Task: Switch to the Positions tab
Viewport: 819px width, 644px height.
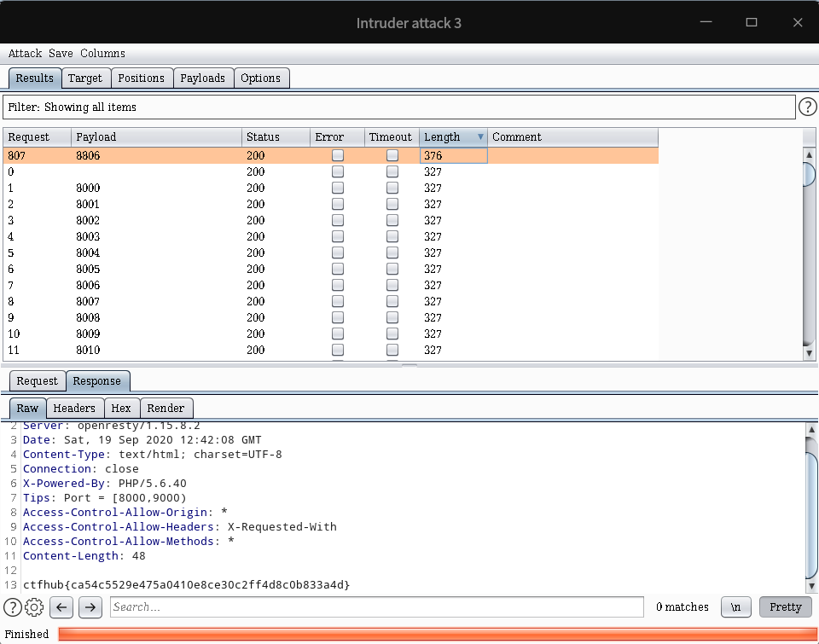Action: pos(142,78)
